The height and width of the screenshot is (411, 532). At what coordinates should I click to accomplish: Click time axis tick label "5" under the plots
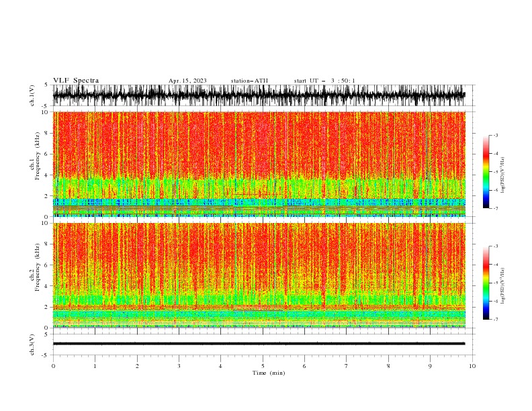263,366
